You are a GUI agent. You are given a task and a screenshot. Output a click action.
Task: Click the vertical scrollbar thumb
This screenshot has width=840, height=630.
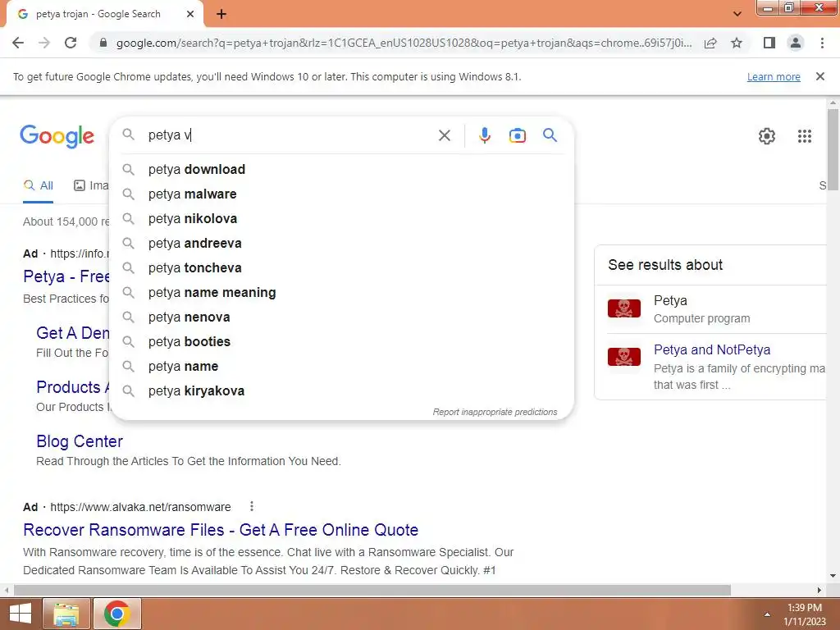[x=833, y=148]
